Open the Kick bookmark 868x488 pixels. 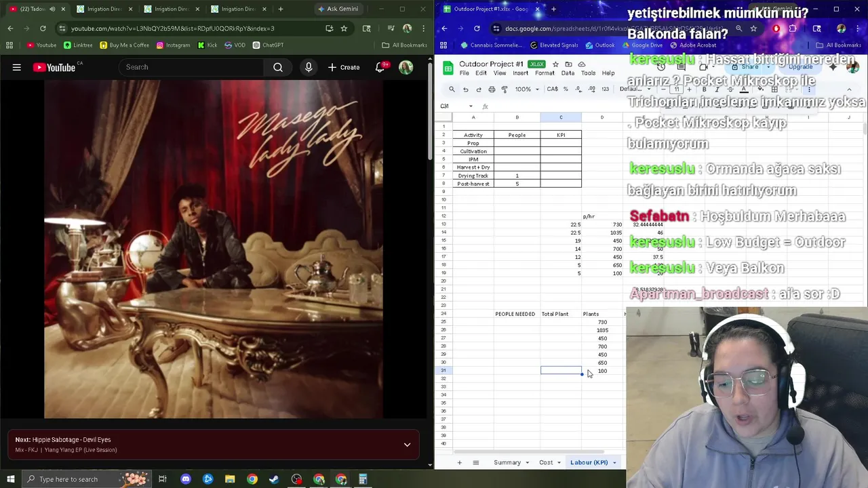(207, 45)
